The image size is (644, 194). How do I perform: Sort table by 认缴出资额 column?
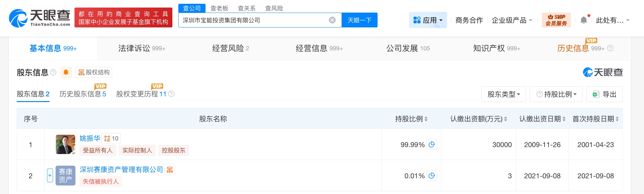click(479, 119)
